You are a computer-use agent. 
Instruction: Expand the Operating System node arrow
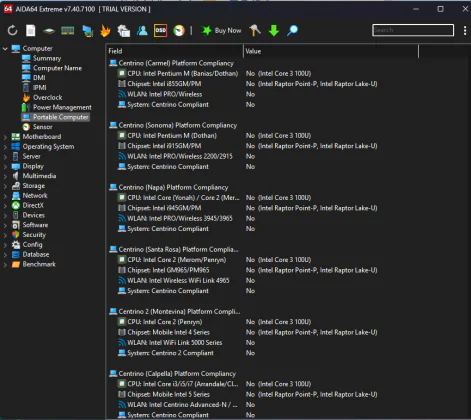(x=5, y=147)
